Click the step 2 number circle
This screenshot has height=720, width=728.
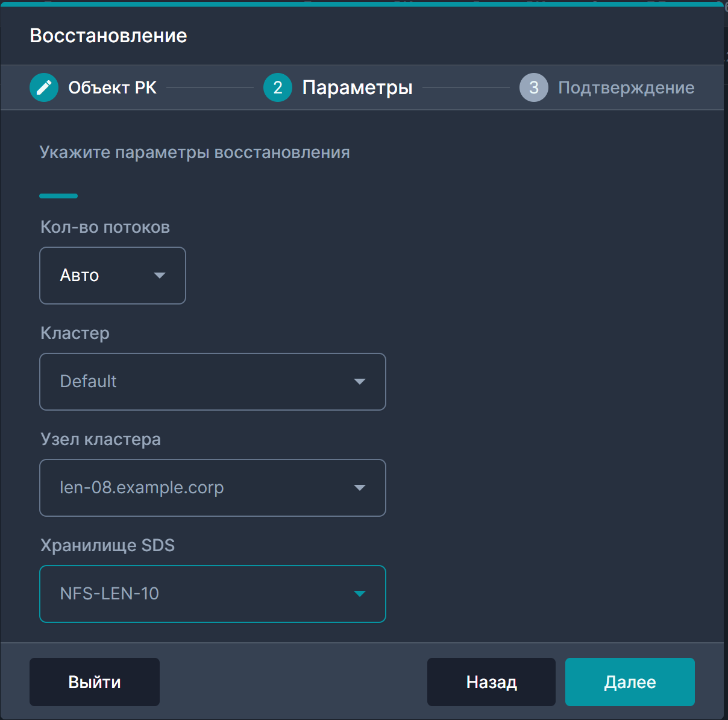(278, 87)
